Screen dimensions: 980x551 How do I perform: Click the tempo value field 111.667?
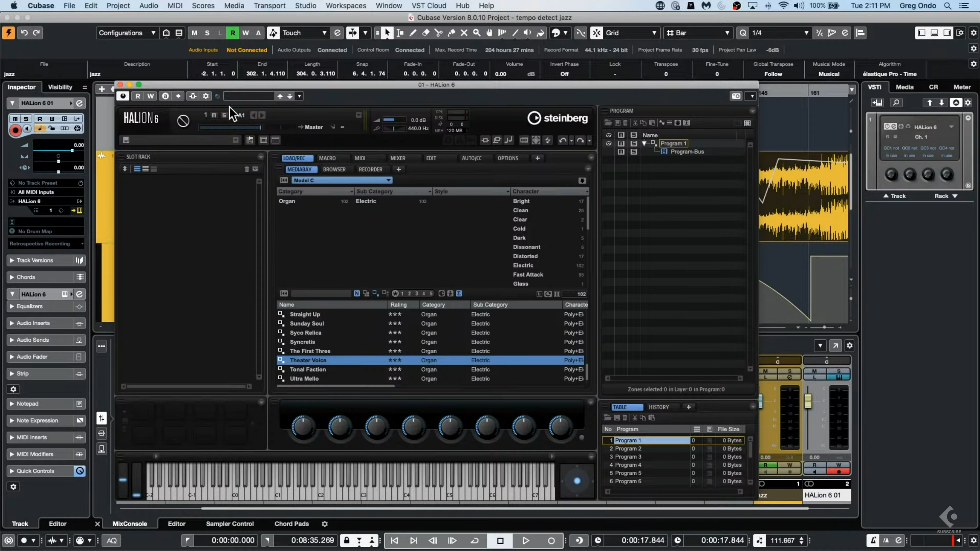tap(782, 540)
